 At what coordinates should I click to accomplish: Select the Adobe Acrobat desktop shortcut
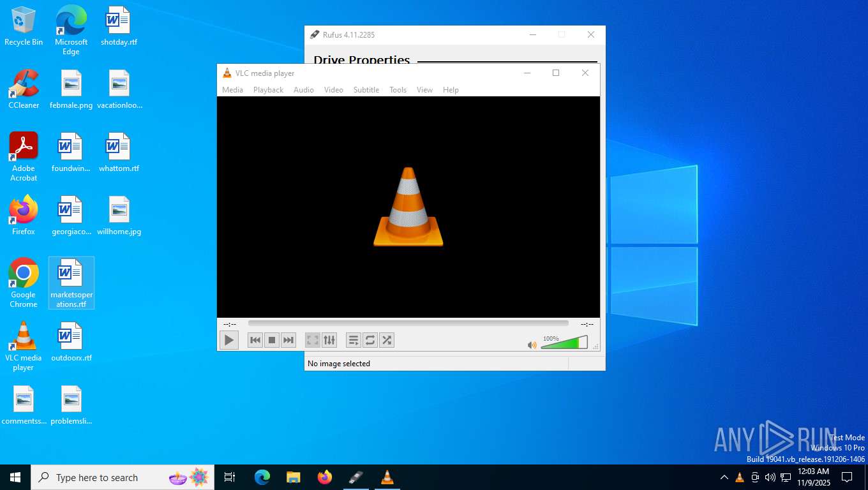tap(24, 157)
